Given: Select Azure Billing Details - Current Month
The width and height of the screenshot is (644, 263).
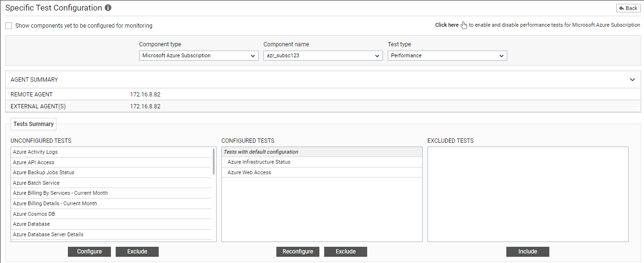Looking at the screenshot, I should click(x=111, y=203).
